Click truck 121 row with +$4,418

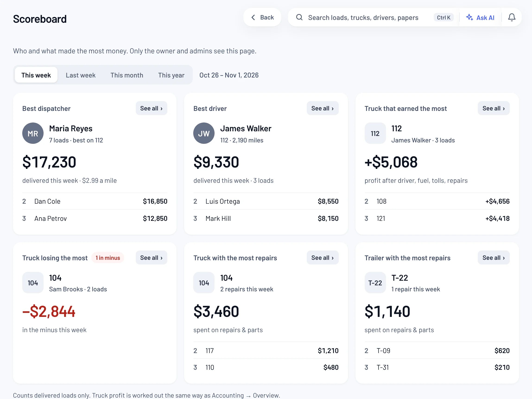tap(437, 218)
